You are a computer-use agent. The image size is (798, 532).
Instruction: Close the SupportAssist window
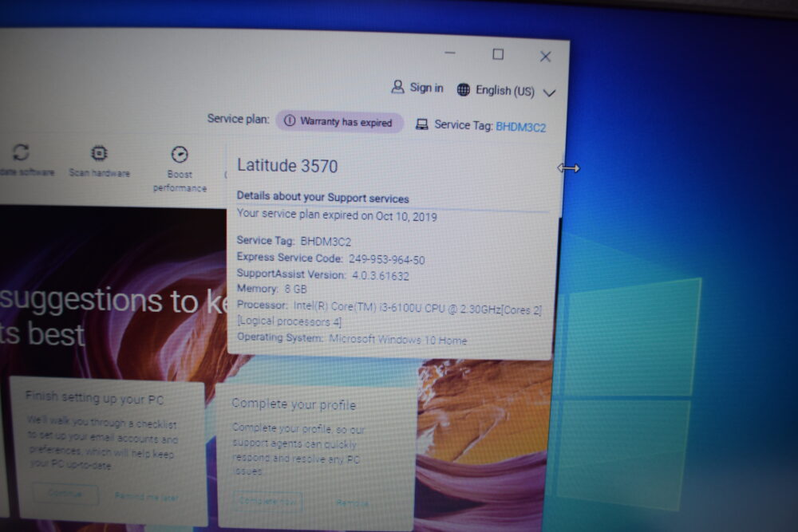(545, 56)
